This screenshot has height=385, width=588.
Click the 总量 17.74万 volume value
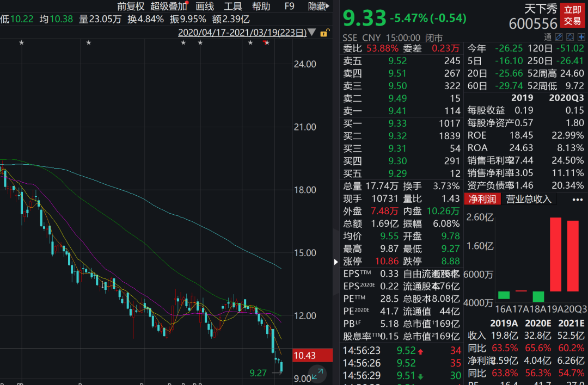pos(382,186)
